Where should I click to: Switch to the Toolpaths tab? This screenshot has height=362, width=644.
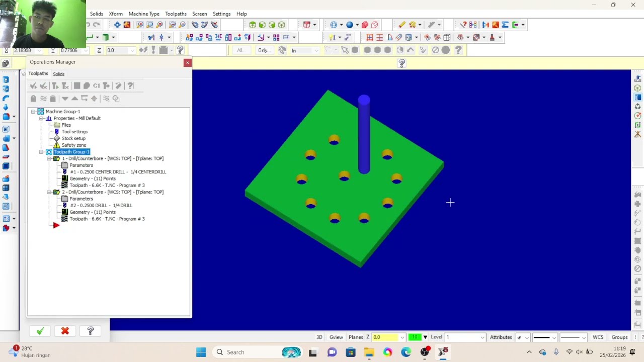point(38,73)
